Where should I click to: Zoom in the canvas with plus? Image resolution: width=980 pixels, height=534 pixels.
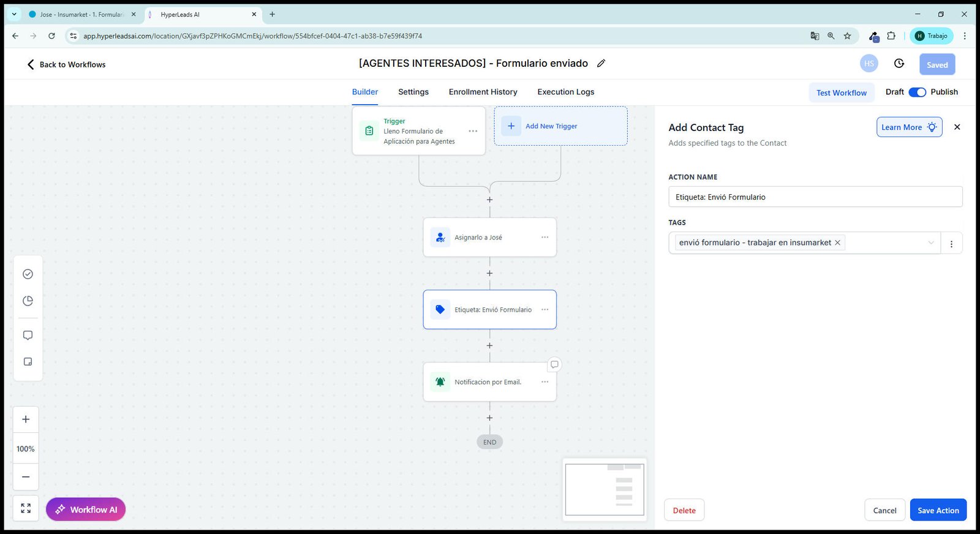click(26, 419)
